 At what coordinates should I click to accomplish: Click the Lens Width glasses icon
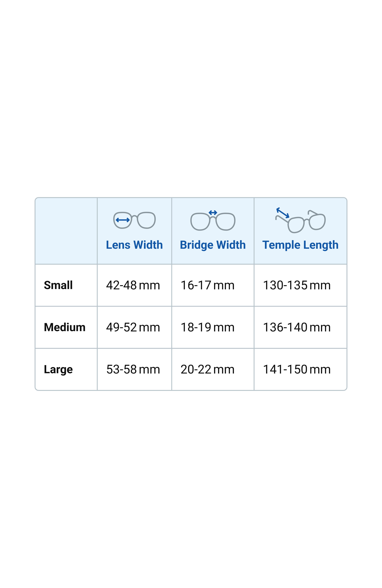pyautogui.click(x=134, y=220)
